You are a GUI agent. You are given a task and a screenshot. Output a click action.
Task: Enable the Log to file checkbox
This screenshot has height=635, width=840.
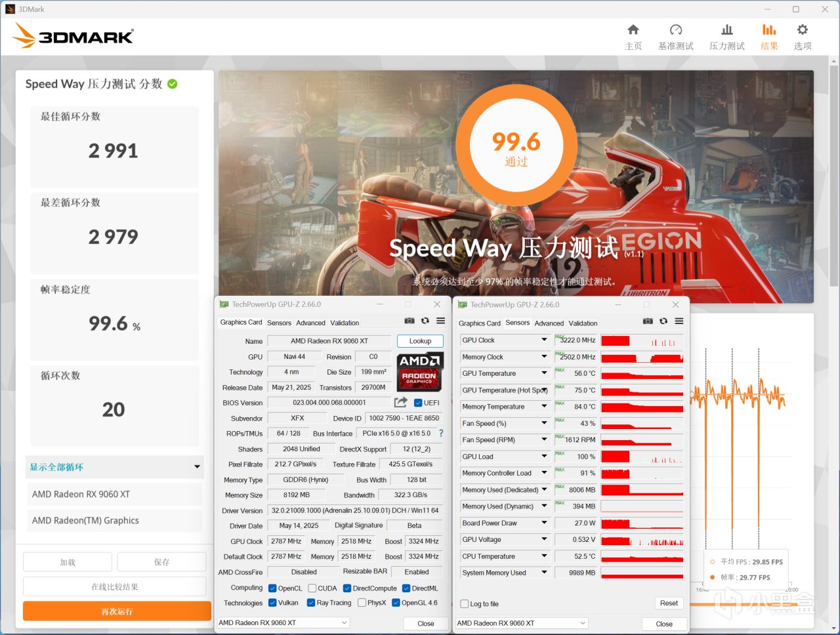pyautogui.click(x=465, y=604)
